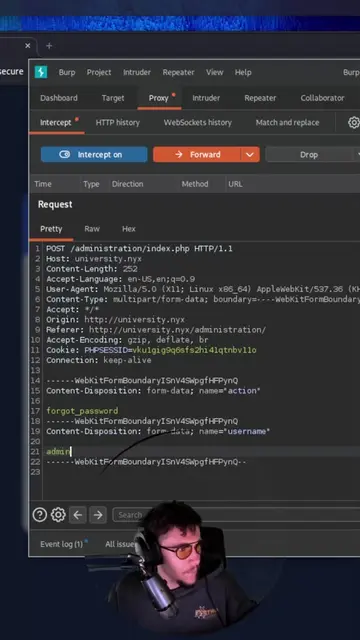Open the WebSockets history sub-tab
The height and width of the screenshot is (640, 360).
click(x=198, y=122)
